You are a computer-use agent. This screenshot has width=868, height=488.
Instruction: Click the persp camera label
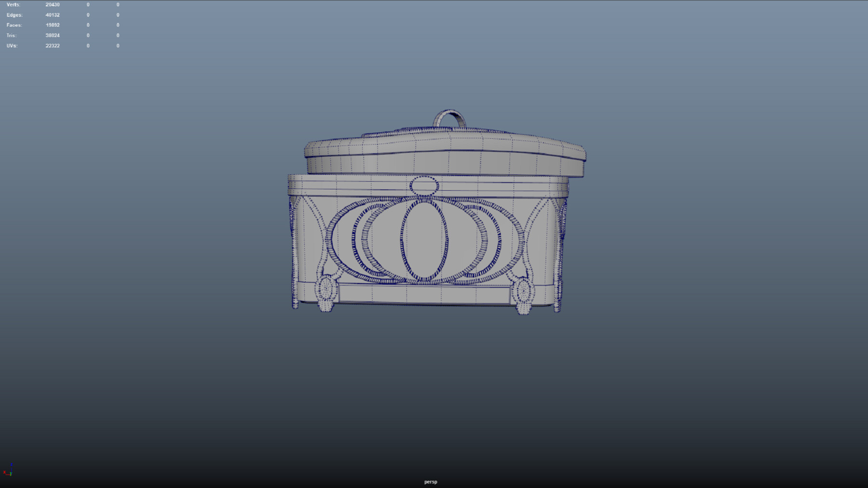click(430, 482)
